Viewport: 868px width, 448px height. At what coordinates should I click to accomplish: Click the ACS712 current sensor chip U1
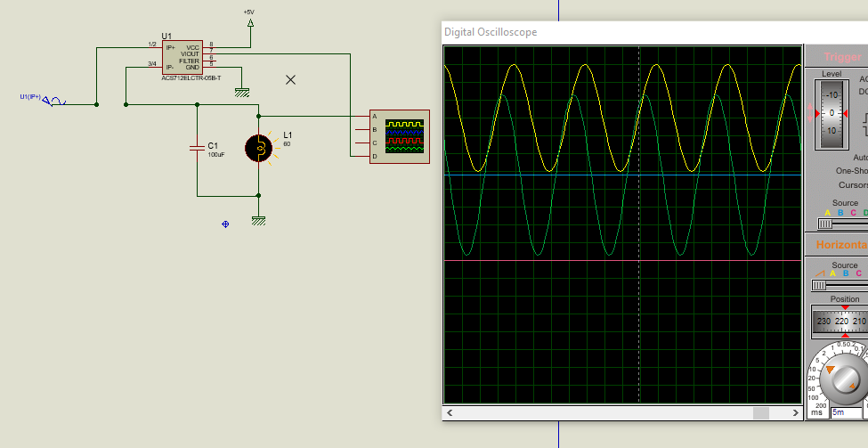coord(181,56)
